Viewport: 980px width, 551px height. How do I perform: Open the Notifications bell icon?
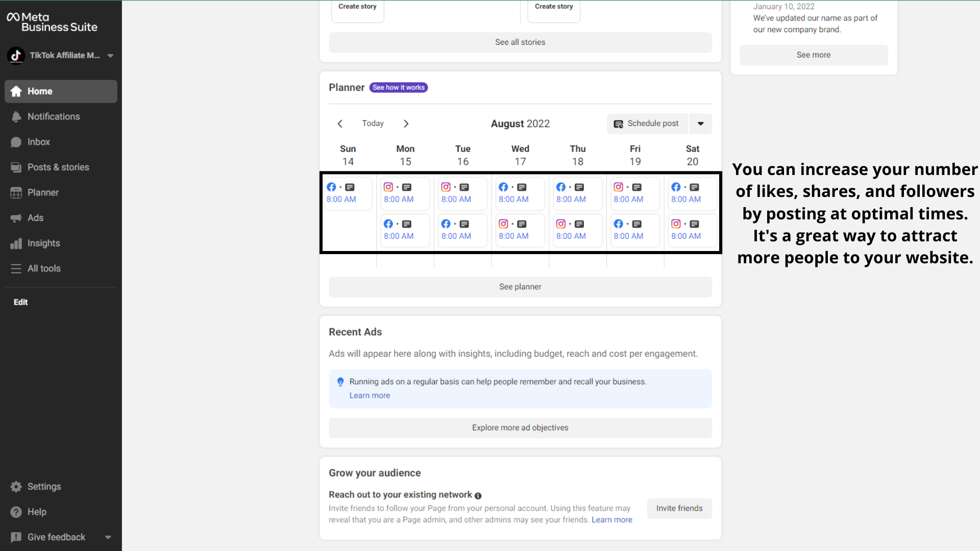[x=16, y=117]
